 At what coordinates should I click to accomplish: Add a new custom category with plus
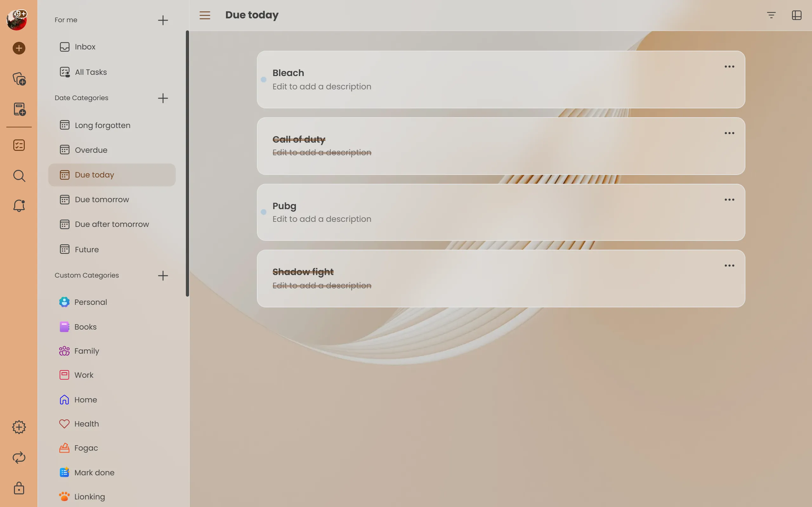click(x=163, y=276)
